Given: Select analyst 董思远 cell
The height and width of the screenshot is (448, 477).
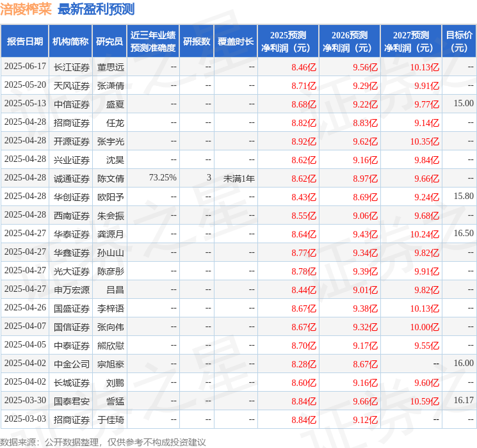Looking at the screenshot, I should [x=110, y=67].
